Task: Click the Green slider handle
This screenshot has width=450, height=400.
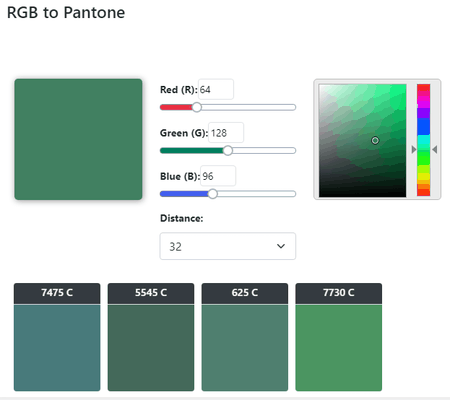Action: click(228, 150)
